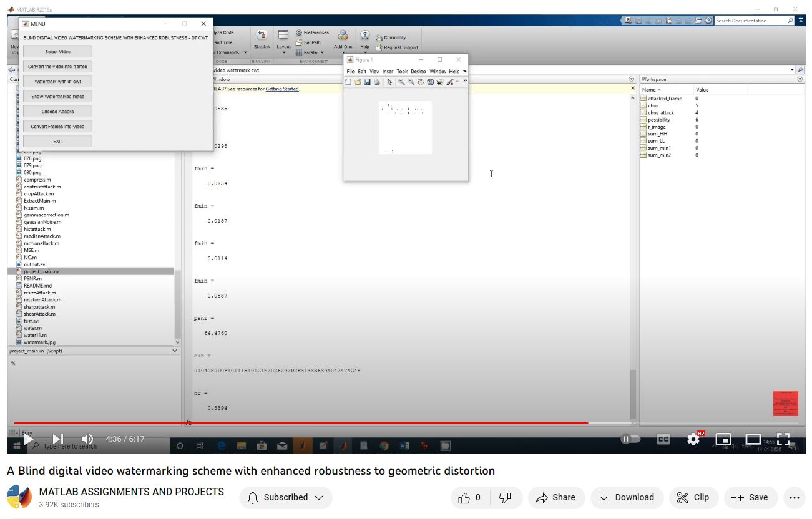Click Print icon in Figure 1 toolbar
Image resolution: width=812 pixels, height=519 pixels.
pyautogui.click(x=376, y=82)
